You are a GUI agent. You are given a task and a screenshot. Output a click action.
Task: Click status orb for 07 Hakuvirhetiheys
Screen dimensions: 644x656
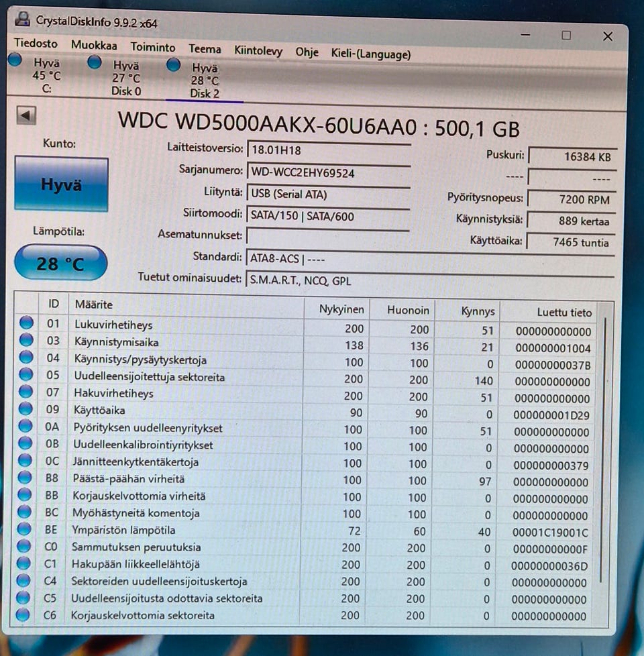pos(26,391)
